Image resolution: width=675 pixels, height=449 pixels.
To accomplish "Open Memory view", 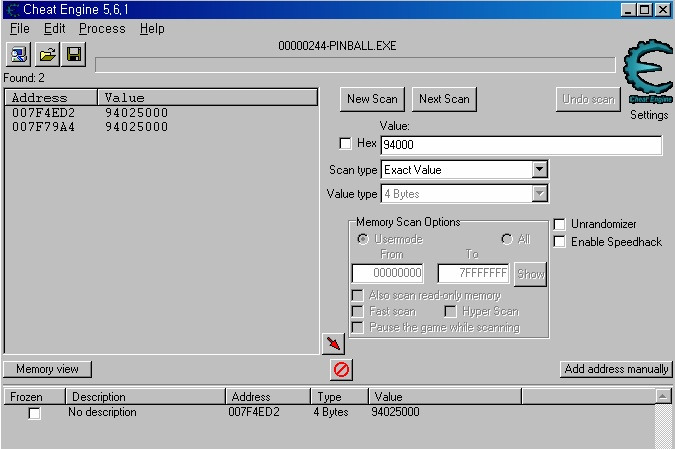I will coord(47,369).
